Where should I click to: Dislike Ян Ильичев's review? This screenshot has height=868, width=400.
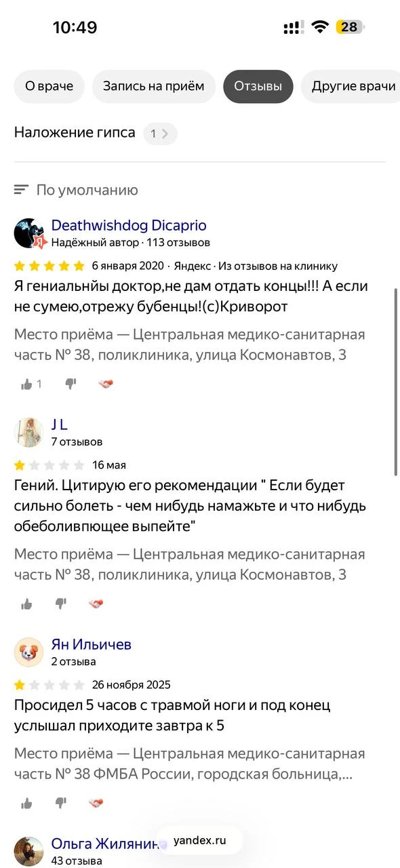point(61,803)
